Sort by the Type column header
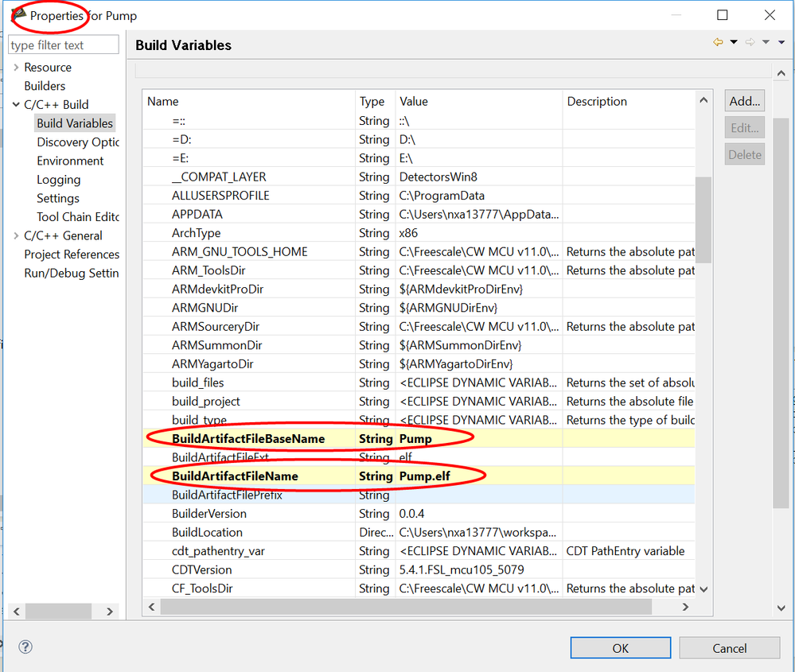 click(375, 101)
